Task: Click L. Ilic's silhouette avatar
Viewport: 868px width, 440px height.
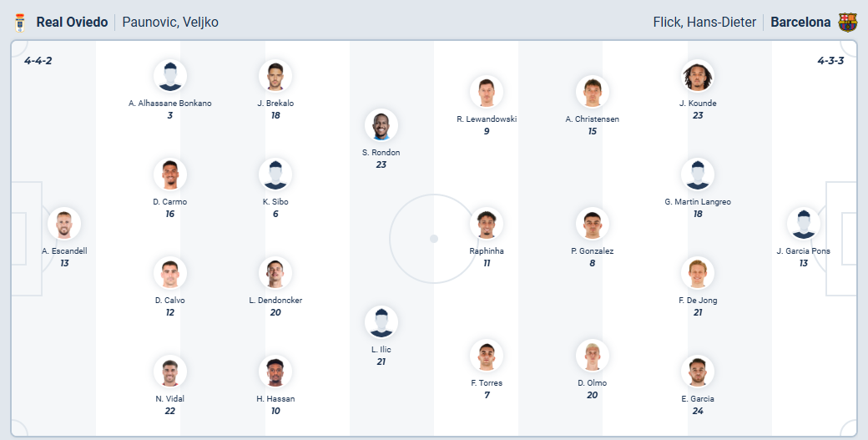Action: 381,322
